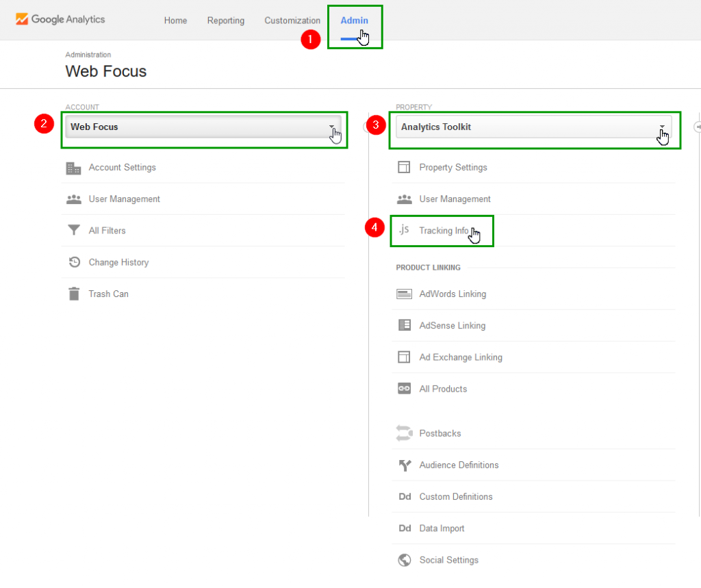Image resolution: width=701 pixels, height=588 pixels.
Task: Open Postbacks
Action: (440, 433)
